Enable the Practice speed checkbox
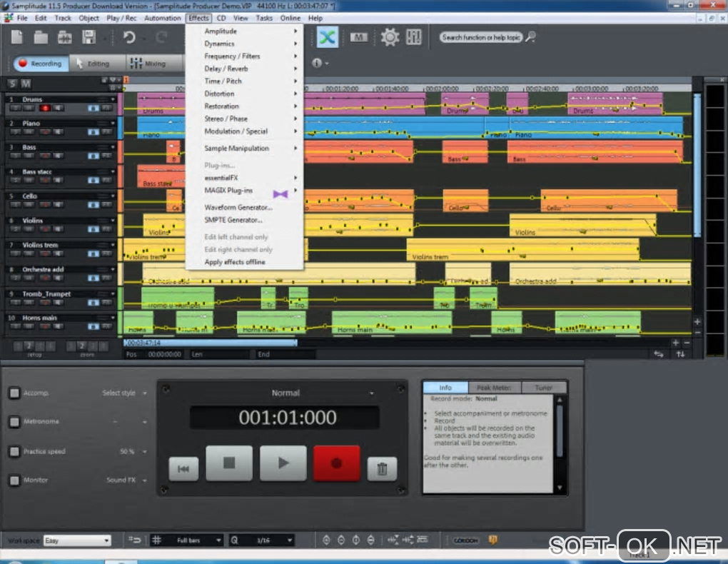 pyautogui.click(x=14, y=451)
